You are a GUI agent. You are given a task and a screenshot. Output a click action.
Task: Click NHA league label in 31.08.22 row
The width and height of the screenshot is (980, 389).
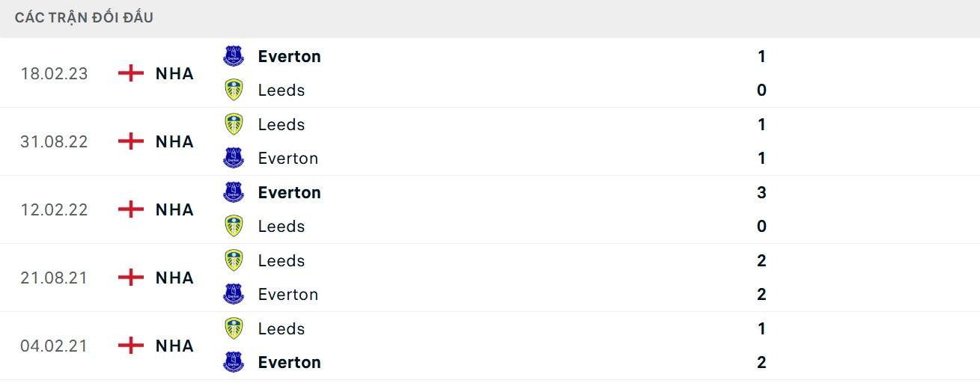coord(174,141)
